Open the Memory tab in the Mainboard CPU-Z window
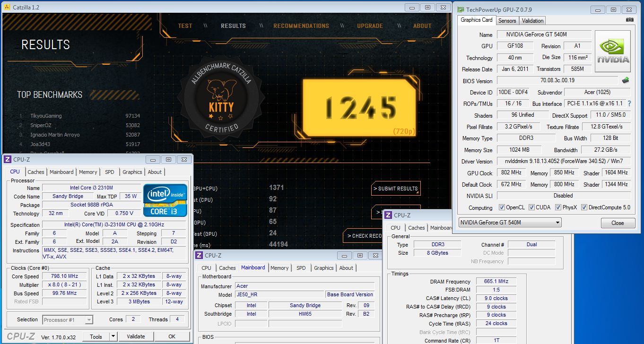This screenshot has width=644, height=344. point(279,268)
